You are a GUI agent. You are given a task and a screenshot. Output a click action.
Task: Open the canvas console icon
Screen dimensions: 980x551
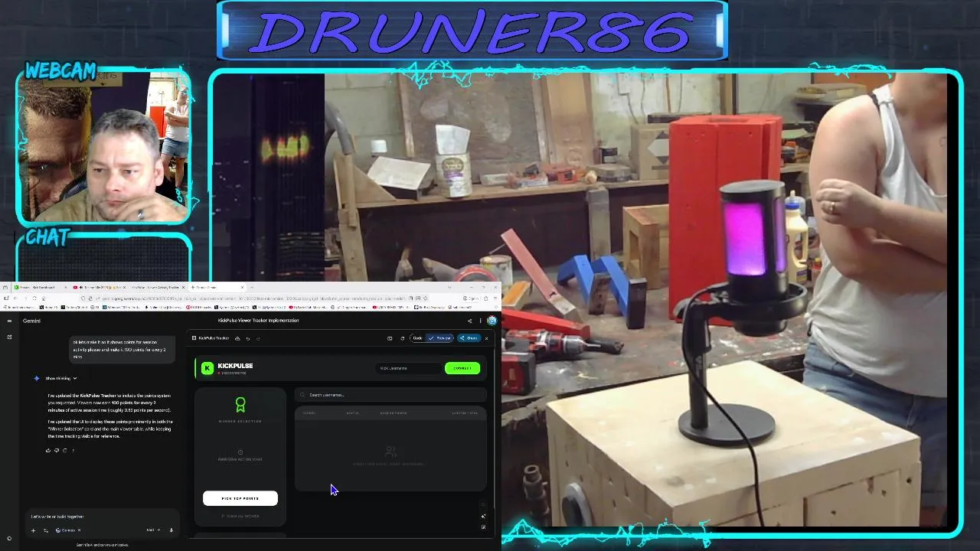(390, 338)
